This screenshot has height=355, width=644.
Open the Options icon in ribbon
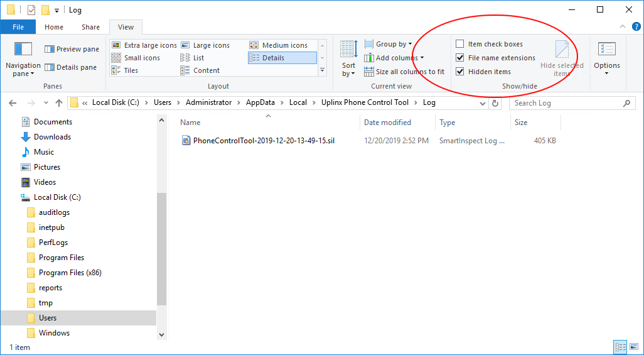(x=606, y=49)
